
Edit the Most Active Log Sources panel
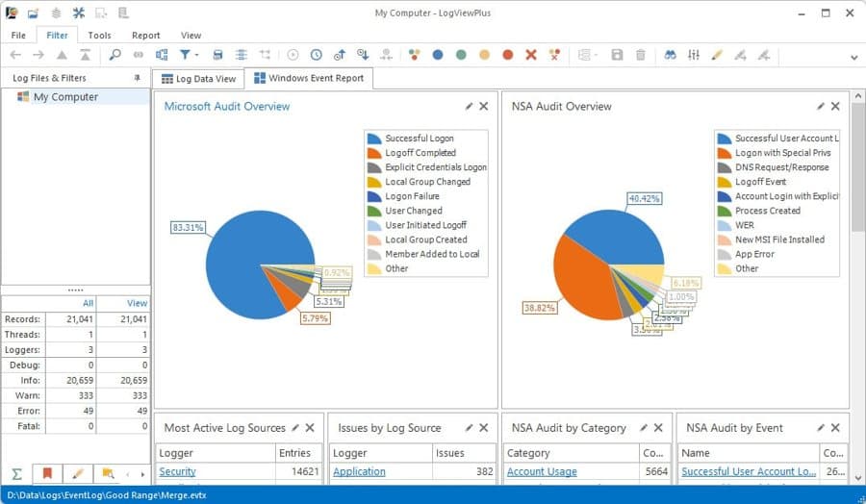pyautogui.click(x=295, y=428)
